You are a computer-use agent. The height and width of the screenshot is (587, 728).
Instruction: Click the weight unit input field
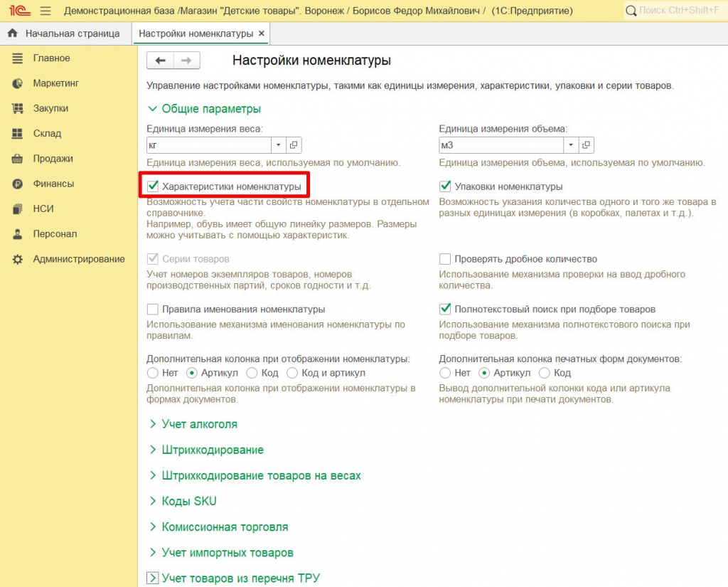[209, 145]
